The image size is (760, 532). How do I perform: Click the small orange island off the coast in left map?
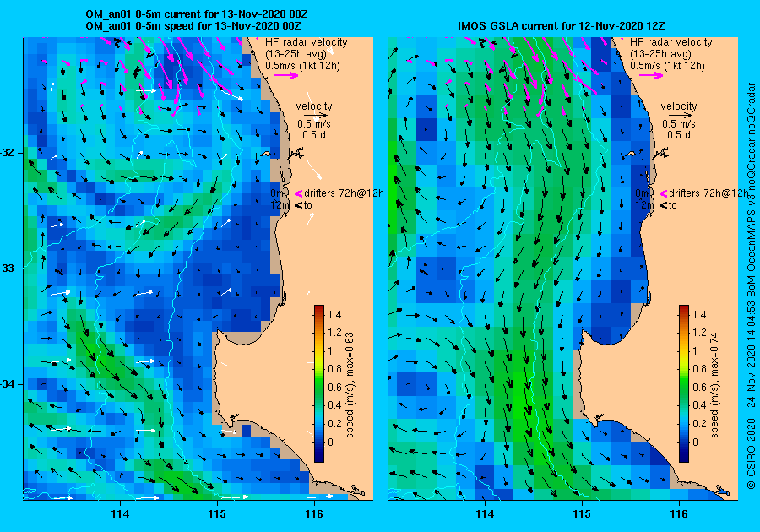pyautogui.click(x=266, y=154)
